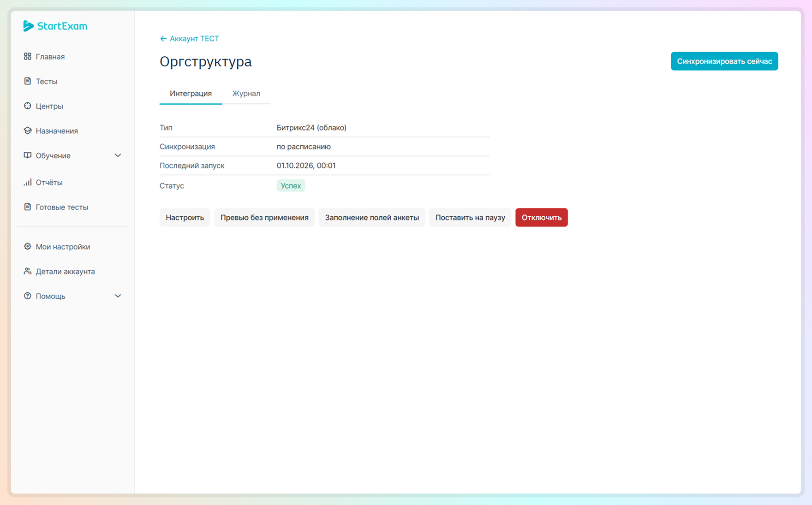This screenshot has width=812, height=505.
Task: Click the value Битрикс24 (облако)
Action: click(x=311, y=128)
